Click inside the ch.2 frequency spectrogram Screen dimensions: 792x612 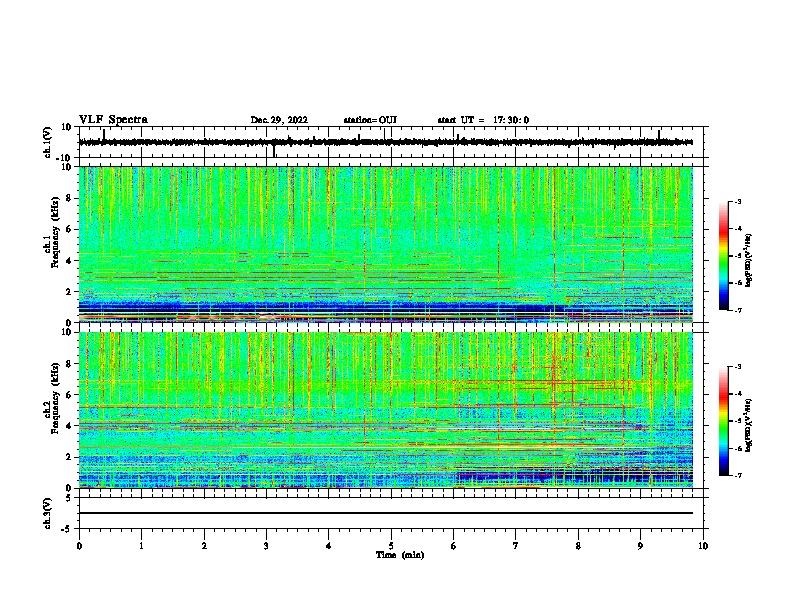click(386, 410)
